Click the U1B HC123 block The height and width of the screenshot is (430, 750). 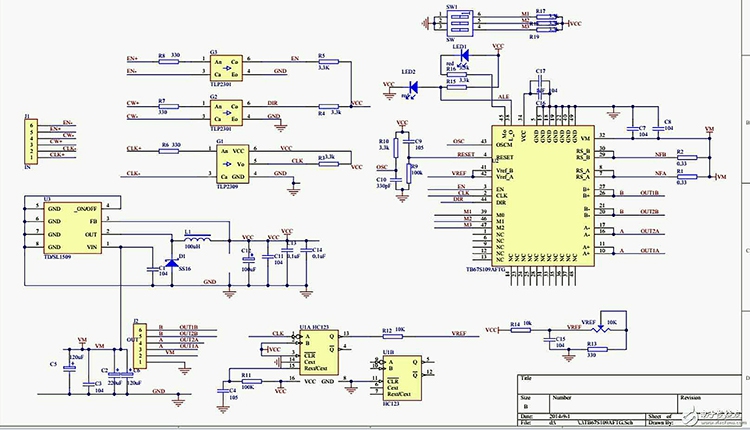(402, 378)
